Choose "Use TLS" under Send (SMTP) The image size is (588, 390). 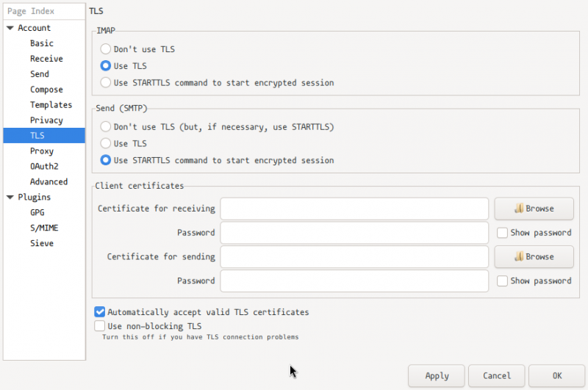point(106,143)
